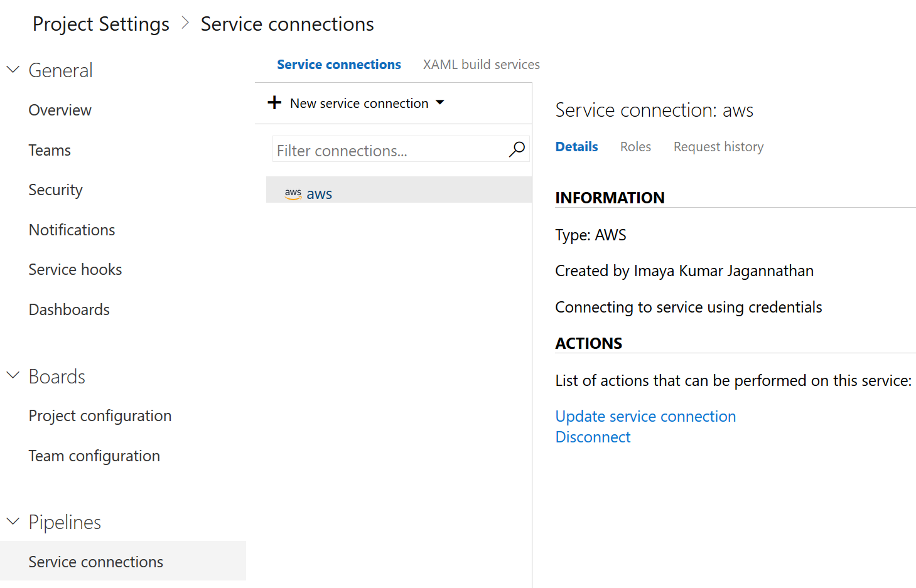
Task: Open Service hooks settings
Action: point(75,270)
